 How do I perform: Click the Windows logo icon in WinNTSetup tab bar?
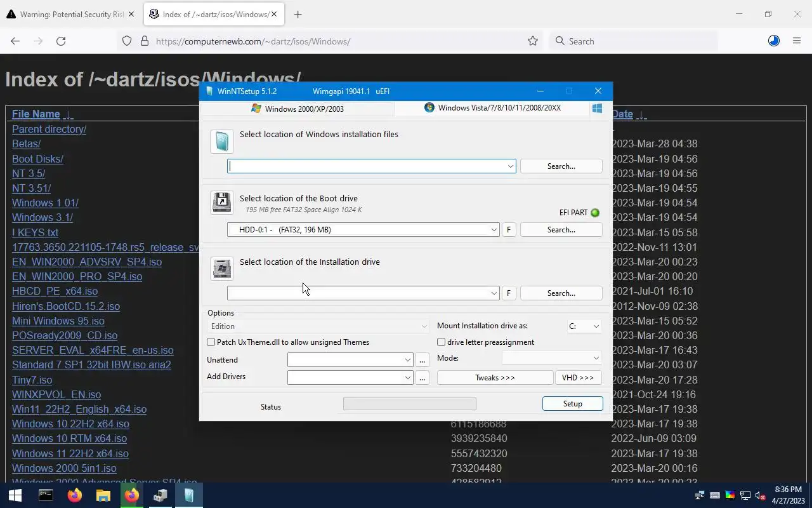pos(597,109)
